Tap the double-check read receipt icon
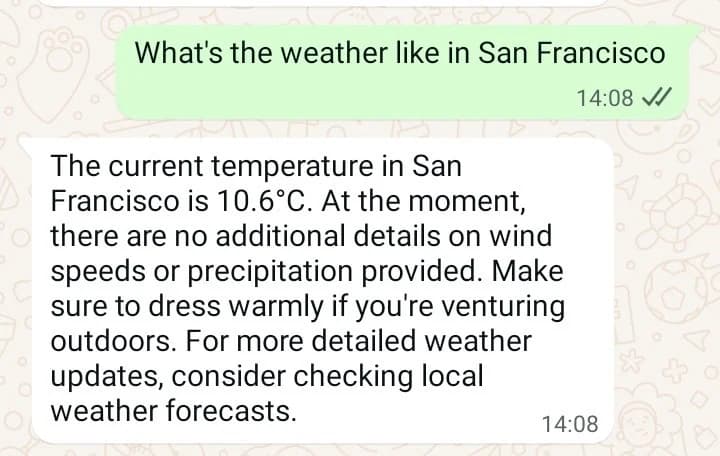Image resolution: width=720 pixels, height=456 pixels. tap(656, 97)
